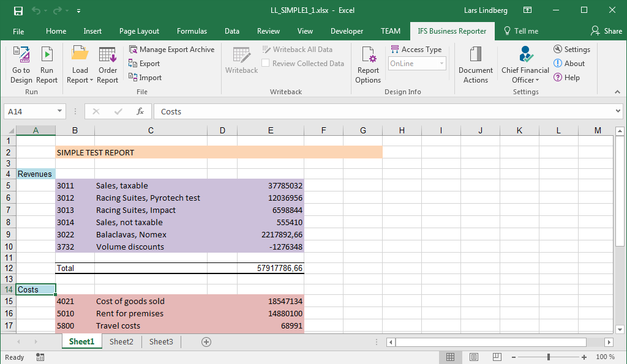Viewport: 627px width, 364px height.
Task: Open IFS Business Reporter Settings
Action: tap(572, 50)
